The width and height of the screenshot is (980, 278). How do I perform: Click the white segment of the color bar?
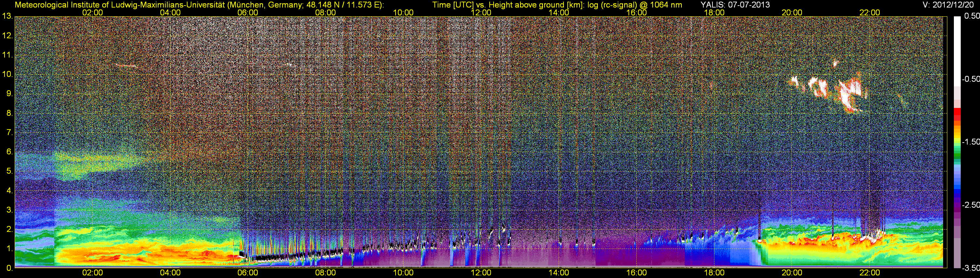click(957, 51)
